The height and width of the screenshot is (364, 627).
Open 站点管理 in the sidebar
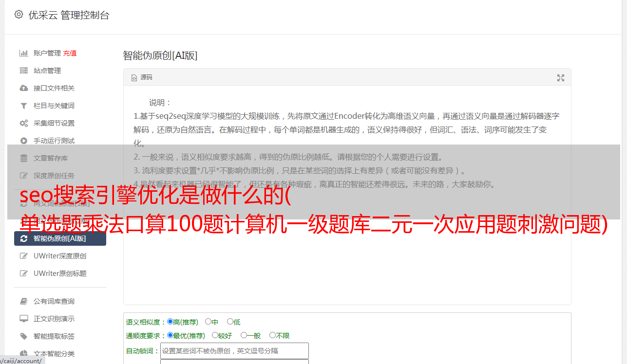[x=47, y=71]
